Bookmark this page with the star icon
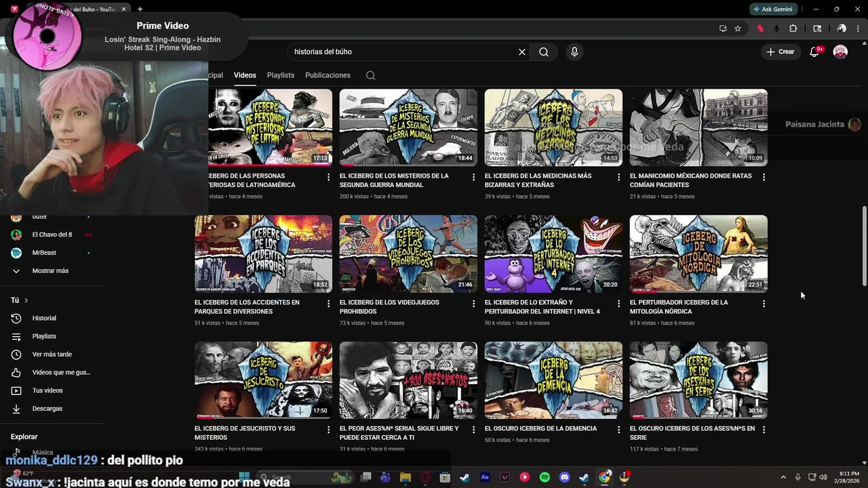This screenshot has height=488, width=868. [x=738, y=28]
